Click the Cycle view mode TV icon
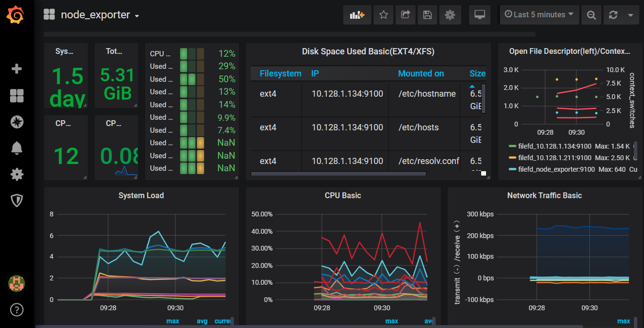 (x=479, y=14)
